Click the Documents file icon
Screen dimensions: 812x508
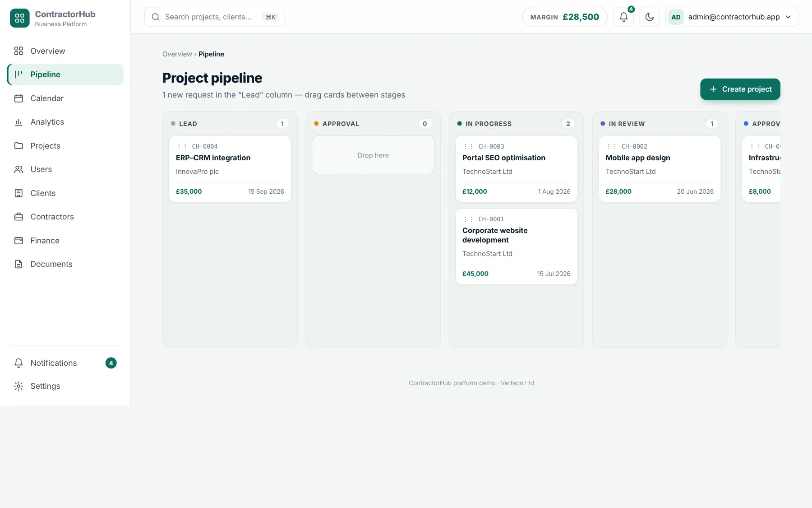(x=18, y=264)
